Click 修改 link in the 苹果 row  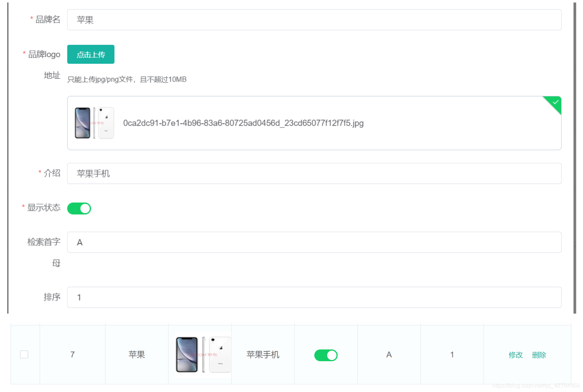516,355
